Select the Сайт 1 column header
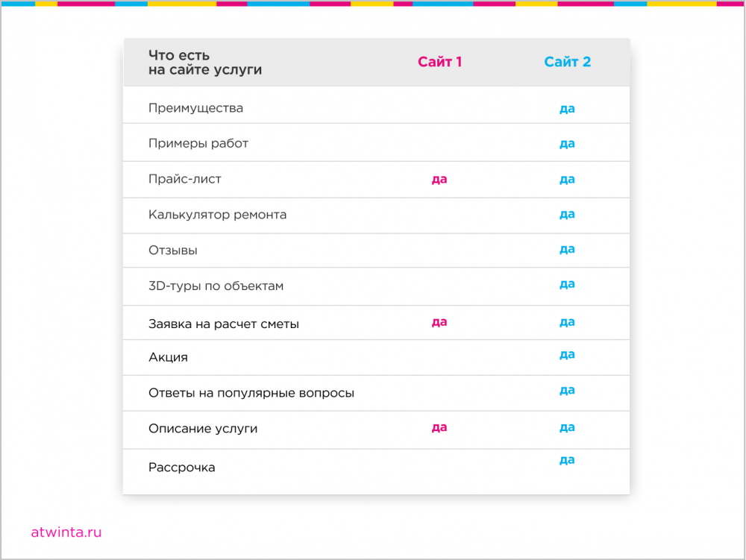 point(439,62)
